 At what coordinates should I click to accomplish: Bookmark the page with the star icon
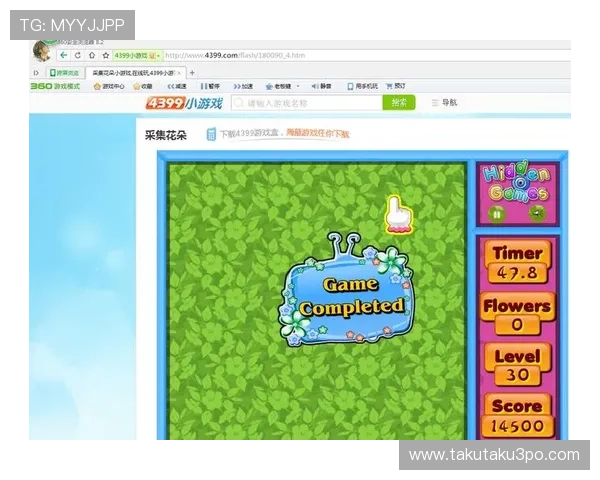pyautogui.click(x=106, y=55)
